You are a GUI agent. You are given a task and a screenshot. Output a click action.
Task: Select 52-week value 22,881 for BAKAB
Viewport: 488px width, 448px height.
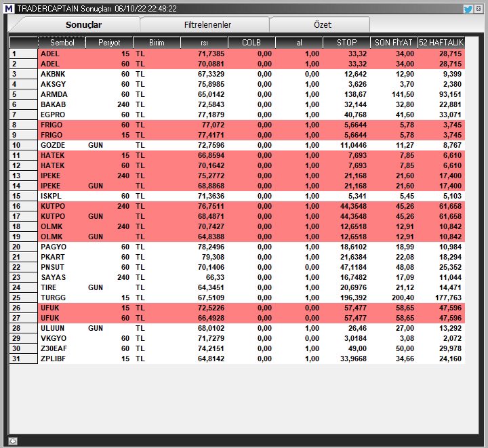click(450, 104)
